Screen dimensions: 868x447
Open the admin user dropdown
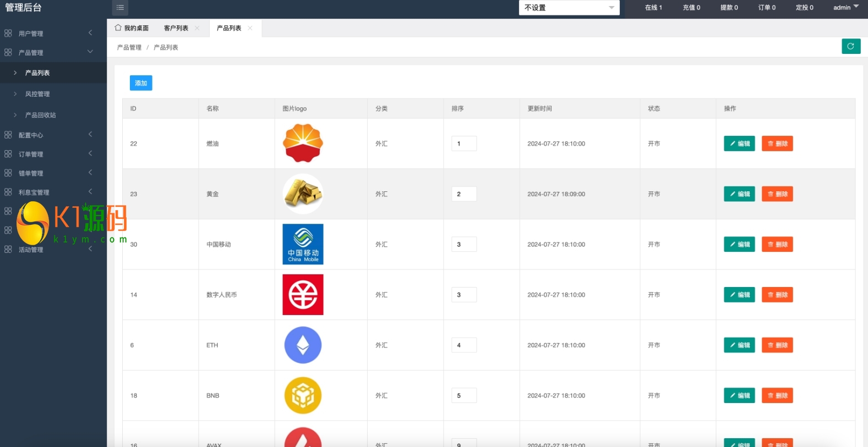[846, 7]
